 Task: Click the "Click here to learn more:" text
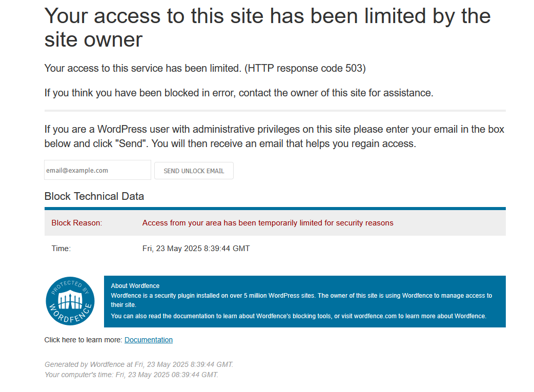click(83, 340)
